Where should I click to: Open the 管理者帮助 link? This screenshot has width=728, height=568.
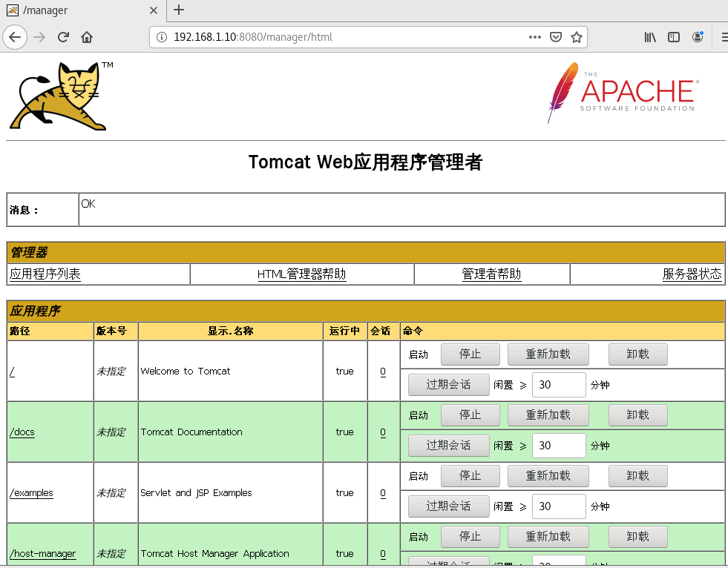pos(492,274)
